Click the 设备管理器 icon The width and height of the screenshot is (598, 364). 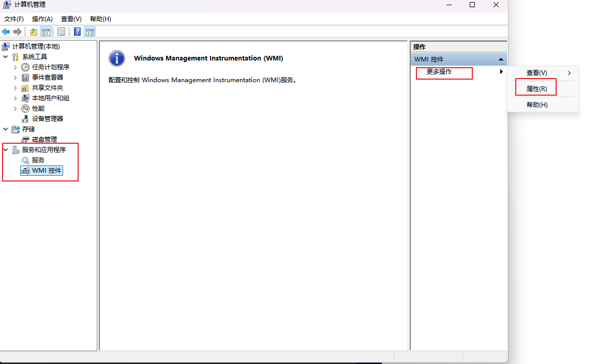(25, 119)
